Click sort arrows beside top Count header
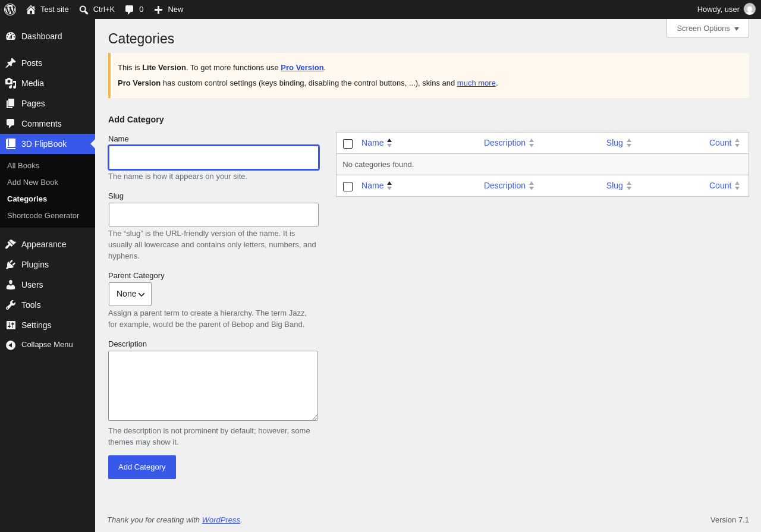The width and height of the screenshot is (761, 532). [x=737, y=143]
